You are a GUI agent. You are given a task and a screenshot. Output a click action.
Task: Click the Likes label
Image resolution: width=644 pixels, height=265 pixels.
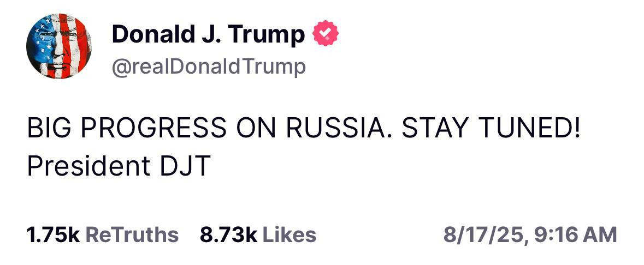click(x=289, y=234)
